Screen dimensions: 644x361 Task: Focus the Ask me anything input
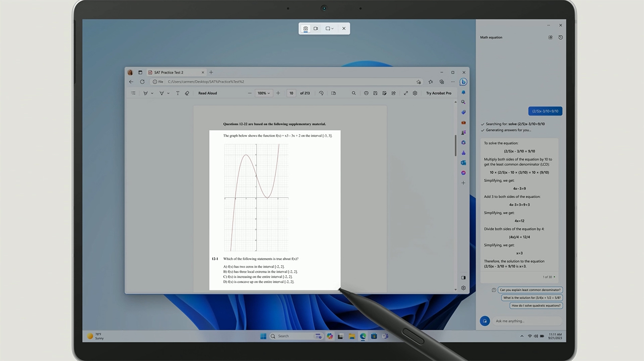point(527,321)
